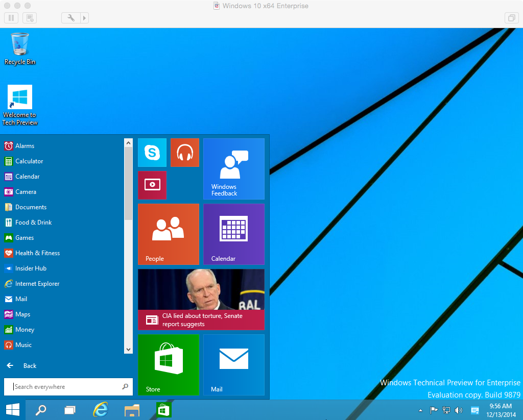Open notifications tray icon
This screenshot has height=420, width=523.
point(475,410)
